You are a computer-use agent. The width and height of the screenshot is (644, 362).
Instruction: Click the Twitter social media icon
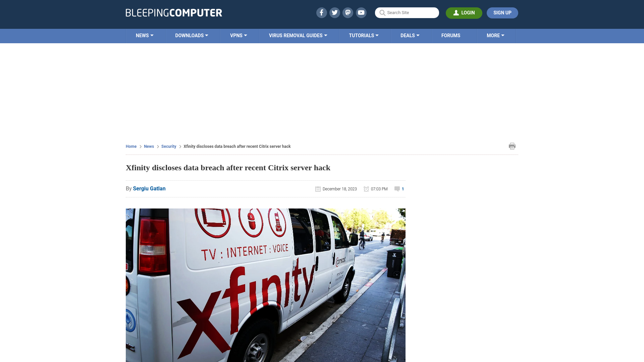coord(335,12)
